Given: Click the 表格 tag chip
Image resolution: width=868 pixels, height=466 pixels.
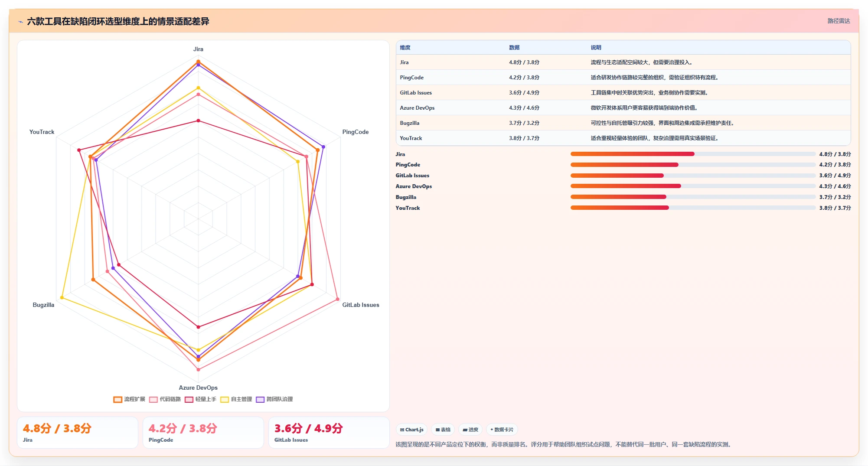Looking at the screenshot, I should (443, 430).
